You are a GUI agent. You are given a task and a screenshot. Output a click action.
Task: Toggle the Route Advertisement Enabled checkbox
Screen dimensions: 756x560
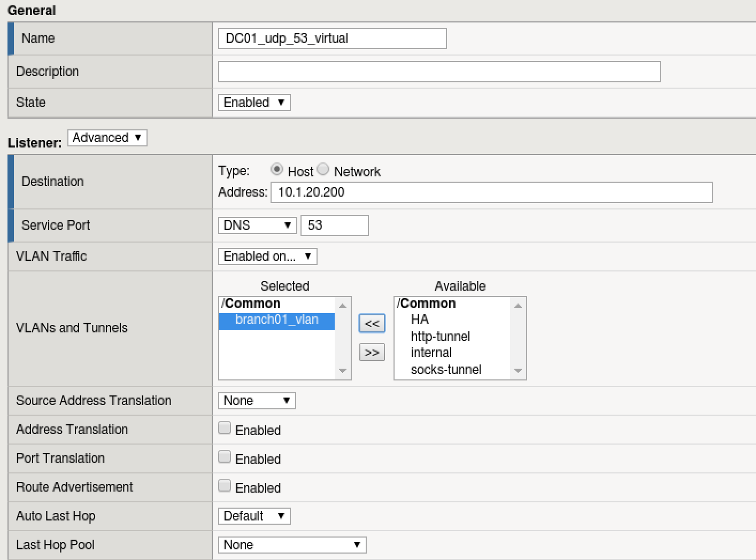tap(225, 486)
